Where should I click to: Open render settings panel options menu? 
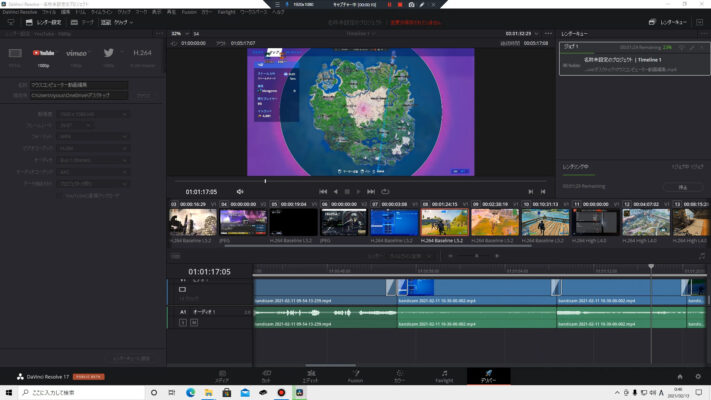(x=159, y=34)
